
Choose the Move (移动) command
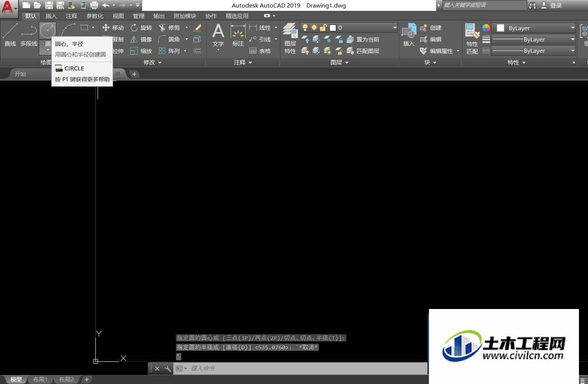point(113,28)
